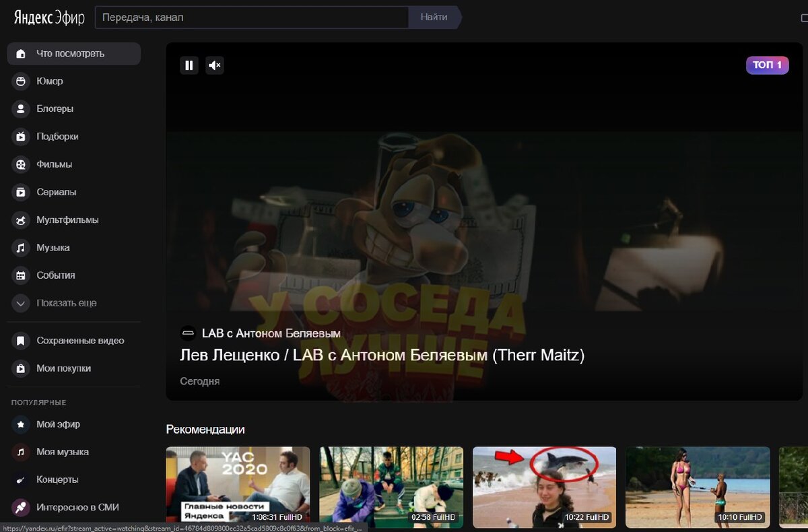Select the Мультфильмы menu label
Screen dimensions: 808x532
pos(67,220)
